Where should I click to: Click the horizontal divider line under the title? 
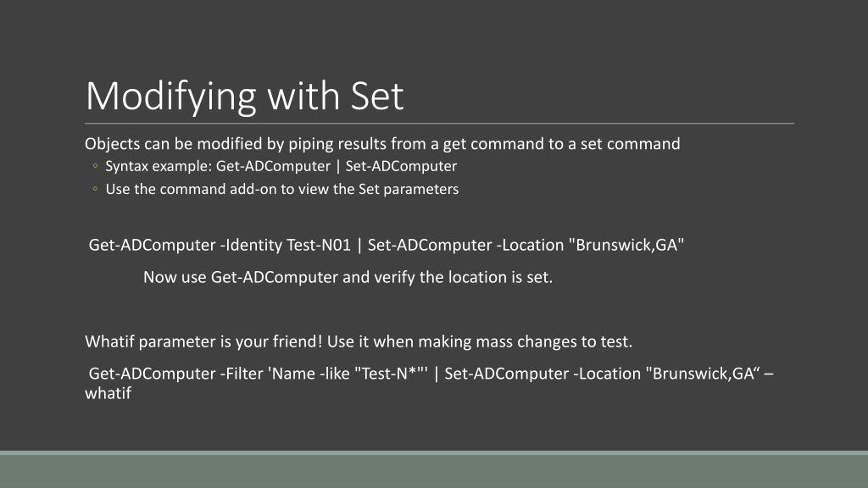440,124
